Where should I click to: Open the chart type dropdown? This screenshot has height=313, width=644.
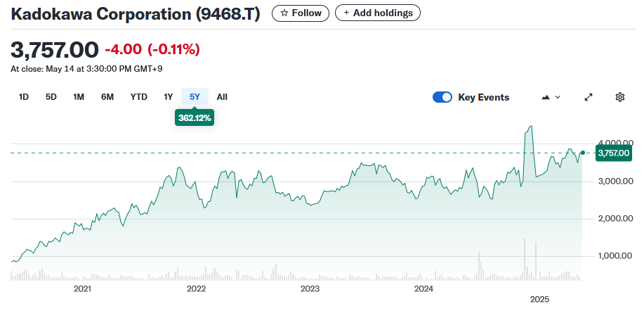[551, 97]
